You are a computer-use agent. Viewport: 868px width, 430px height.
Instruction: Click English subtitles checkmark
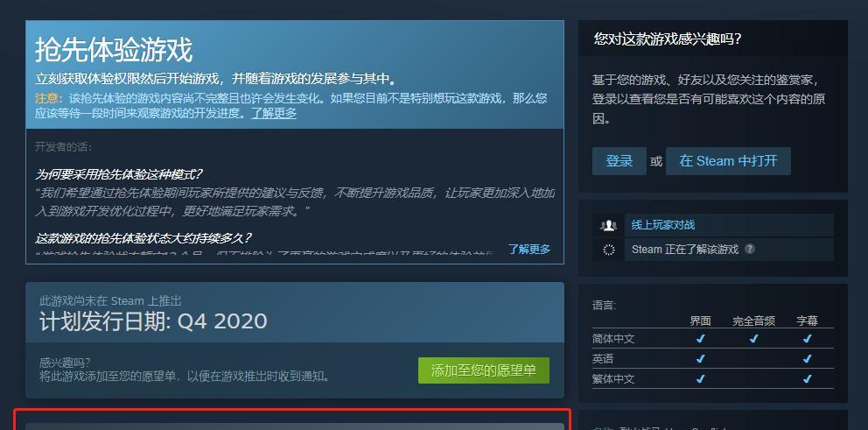[807, 359]
